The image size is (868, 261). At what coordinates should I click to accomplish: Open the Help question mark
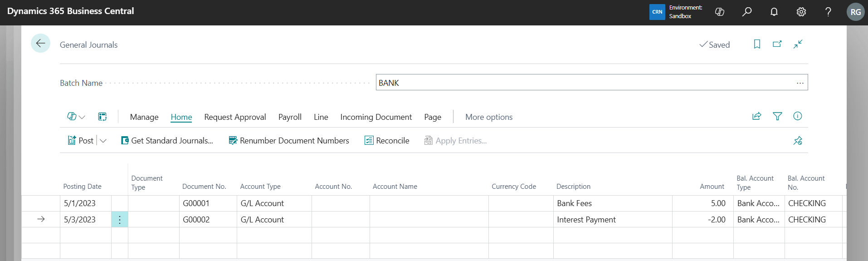tap(828, 12)
